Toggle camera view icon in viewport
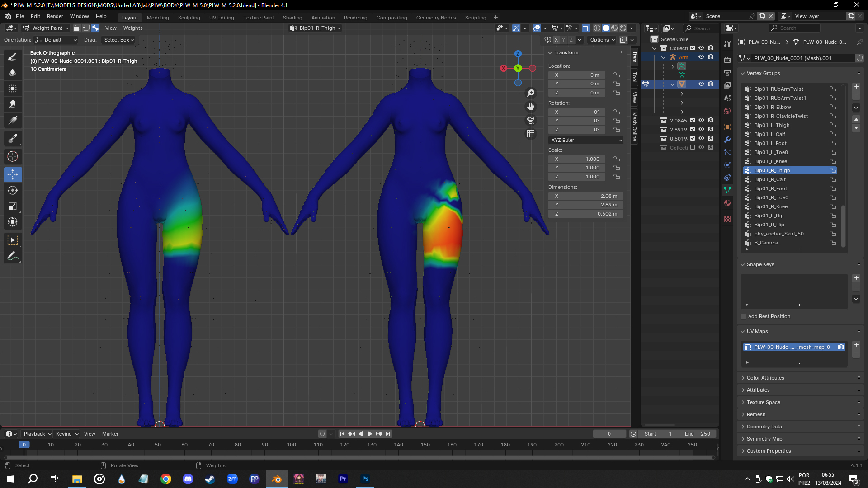Image resolution: width=868 pixels, height=488 pixels. click(x=531, y=120)
